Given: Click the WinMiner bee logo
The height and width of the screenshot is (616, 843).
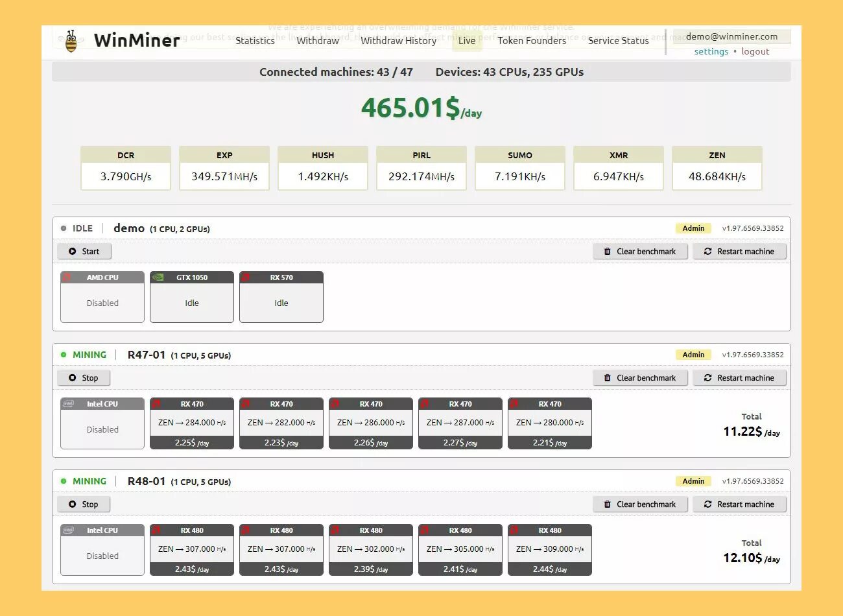Looking at the screenshot, I should [x=71, y=41].
